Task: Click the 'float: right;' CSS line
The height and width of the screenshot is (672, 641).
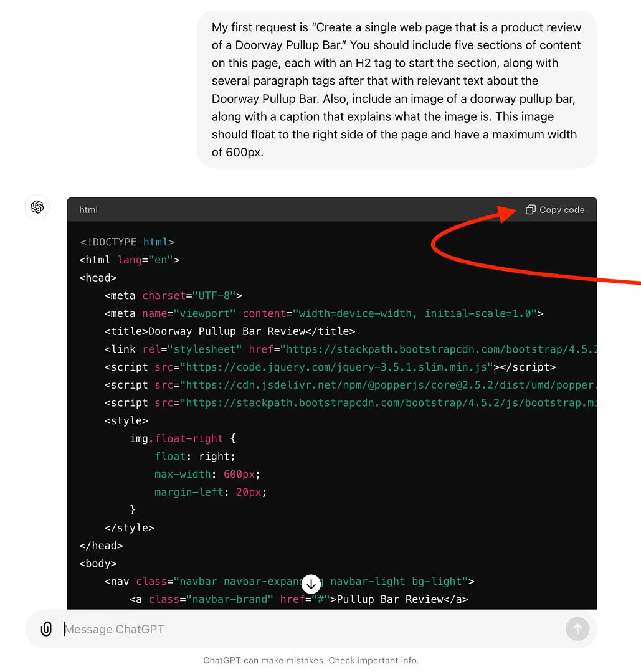Action: [x=194, y=457]
